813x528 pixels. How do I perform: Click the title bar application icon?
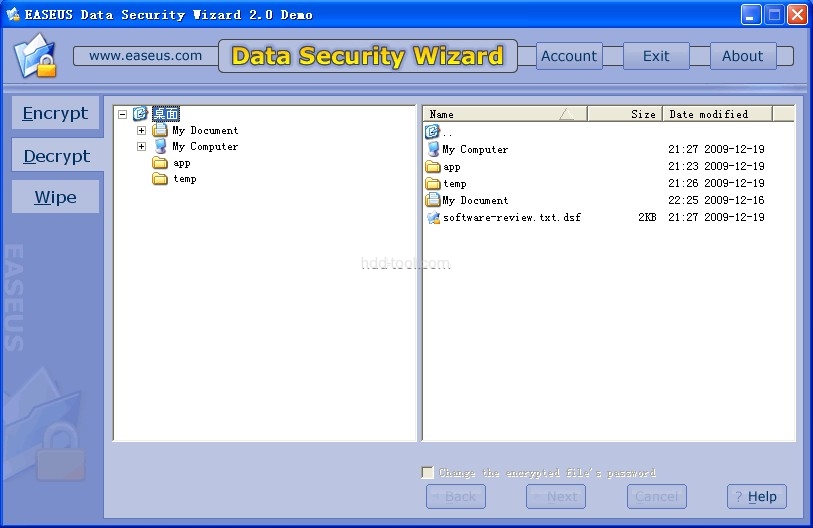12,14
